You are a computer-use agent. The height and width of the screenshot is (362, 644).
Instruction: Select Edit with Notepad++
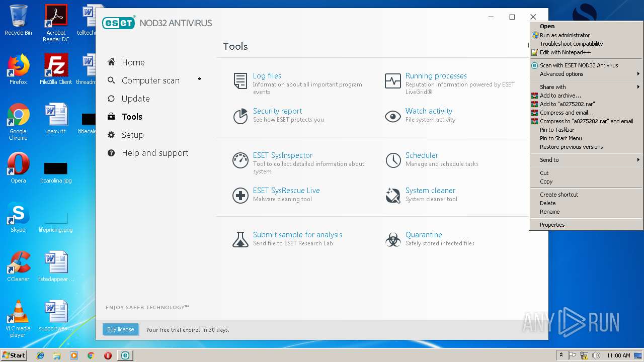tap(586, 52)
